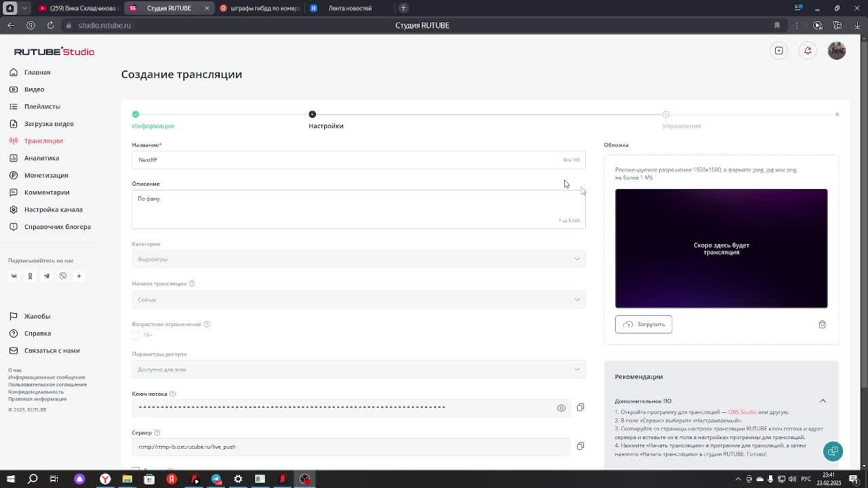Open Windows taskbar search
868x488 pixels.
pyautogui.click(x=33, y=479)
